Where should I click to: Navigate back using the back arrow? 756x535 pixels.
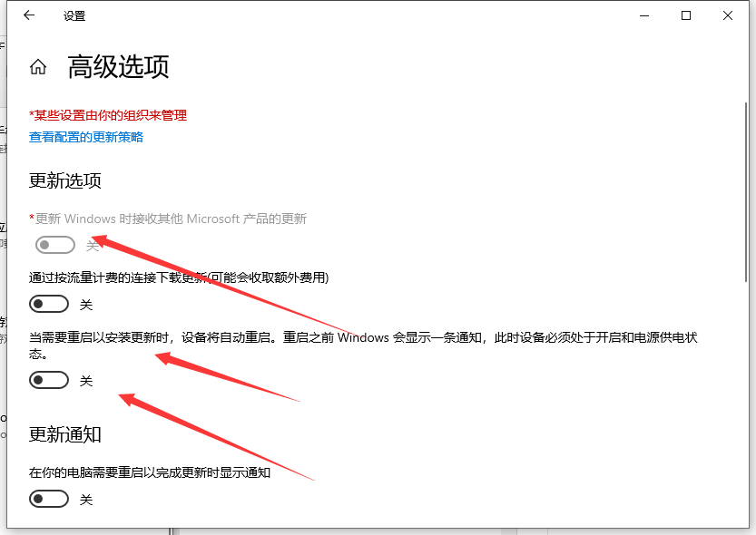click(27, 15)
